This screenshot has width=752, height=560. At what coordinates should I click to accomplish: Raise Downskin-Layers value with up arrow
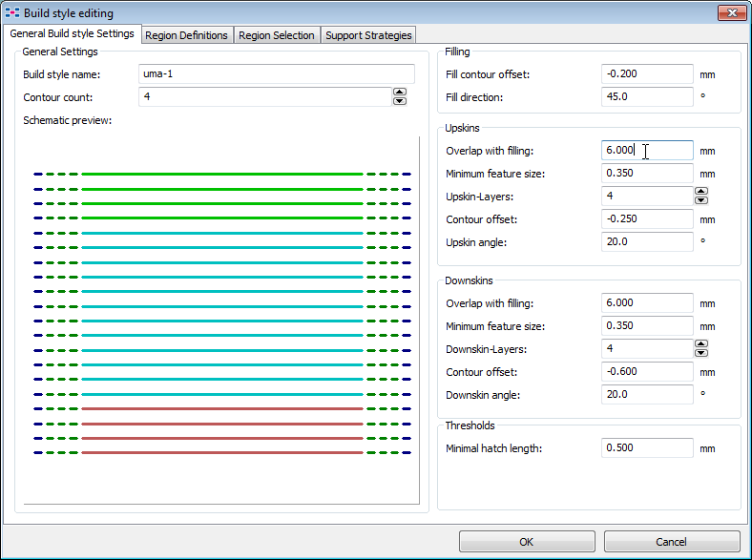pos(701,344)
